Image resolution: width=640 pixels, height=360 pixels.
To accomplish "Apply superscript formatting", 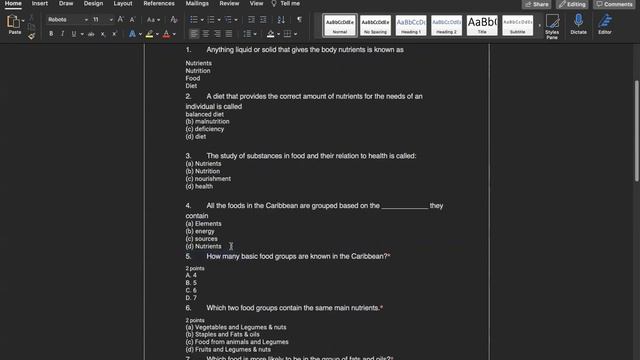I will (x=115, y=34).
